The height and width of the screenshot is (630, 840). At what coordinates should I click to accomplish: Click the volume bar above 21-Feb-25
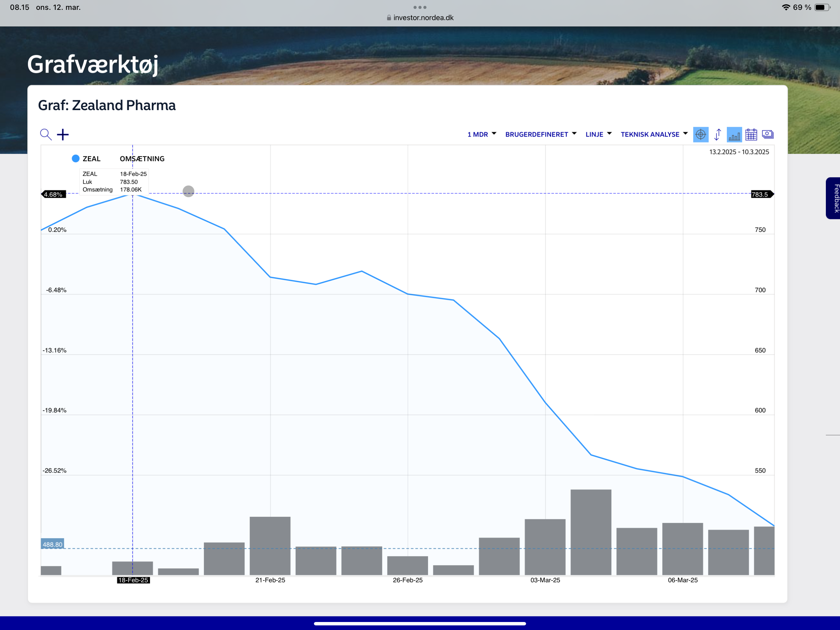(x=270, y=546)
